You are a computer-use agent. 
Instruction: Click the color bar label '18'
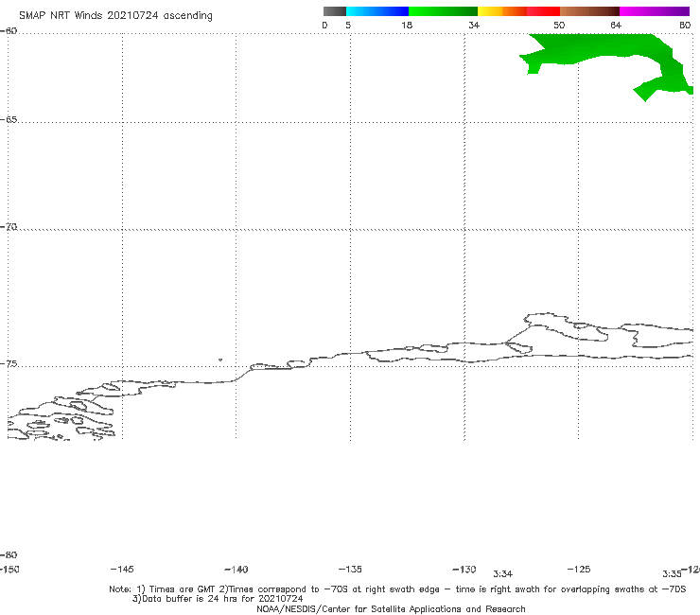pos(407,25)
